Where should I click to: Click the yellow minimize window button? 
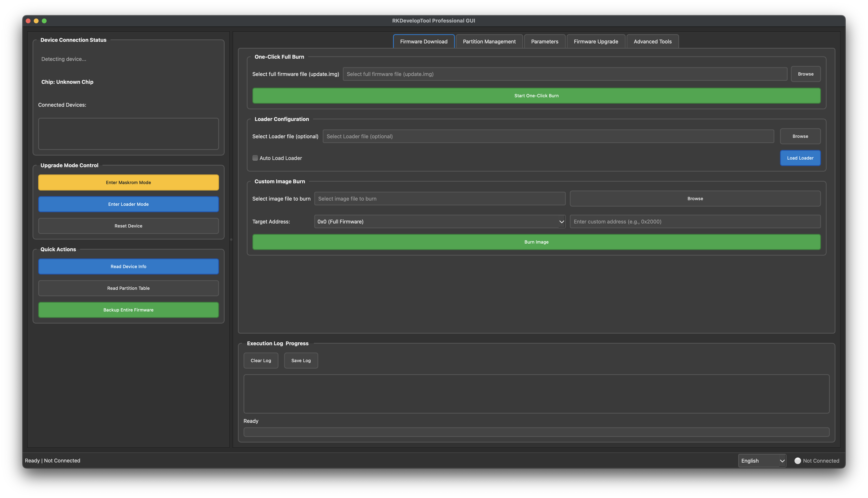click(x=36, y=21)
